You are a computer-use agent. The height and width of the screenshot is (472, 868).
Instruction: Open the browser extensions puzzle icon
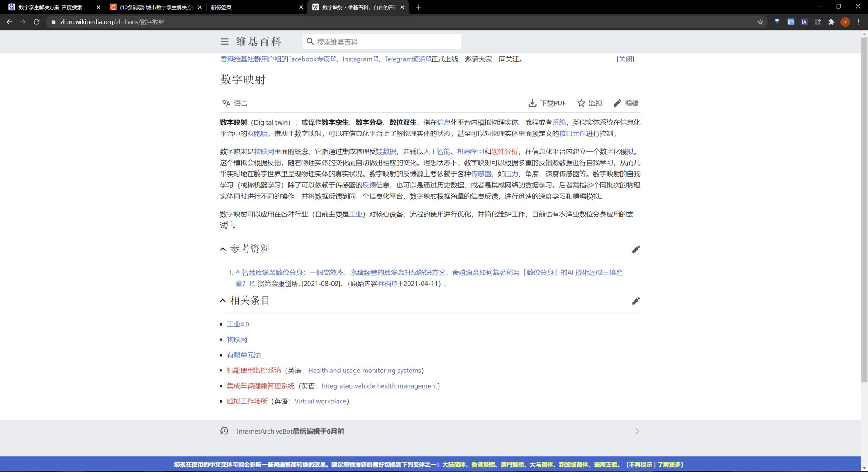(x=831, y=22)
